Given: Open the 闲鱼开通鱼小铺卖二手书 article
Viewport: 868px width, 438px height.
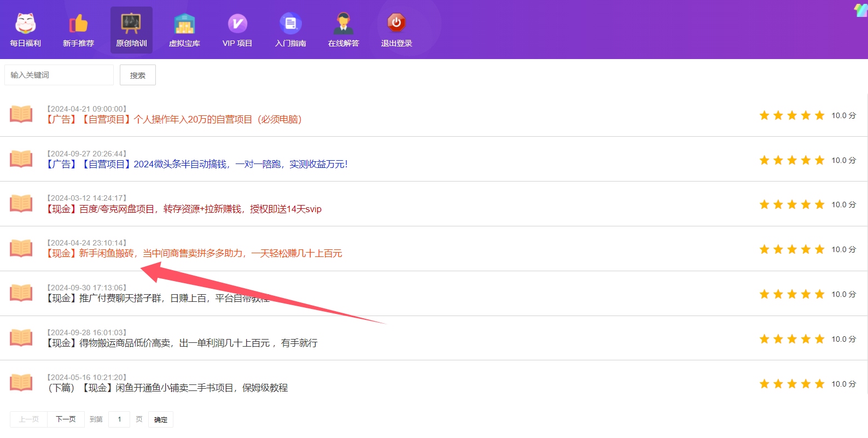Looking at the screenshot, I should 168,388.
